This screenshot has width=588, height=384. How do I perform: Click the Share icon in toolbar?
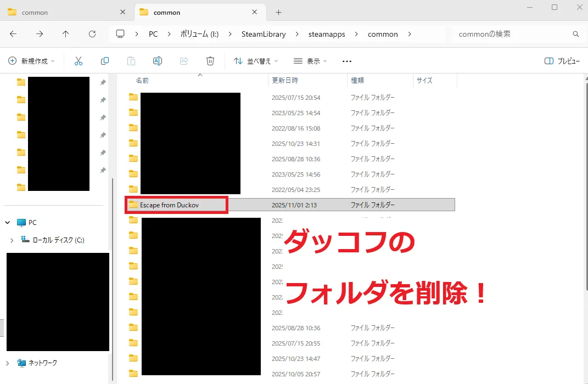click(x=184, y=61)
